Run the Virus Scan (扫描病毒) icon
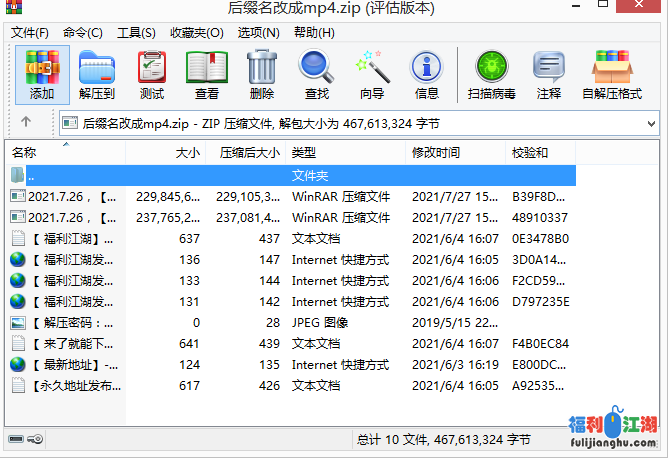Viewport: 668px width, 458px height. 491,74
